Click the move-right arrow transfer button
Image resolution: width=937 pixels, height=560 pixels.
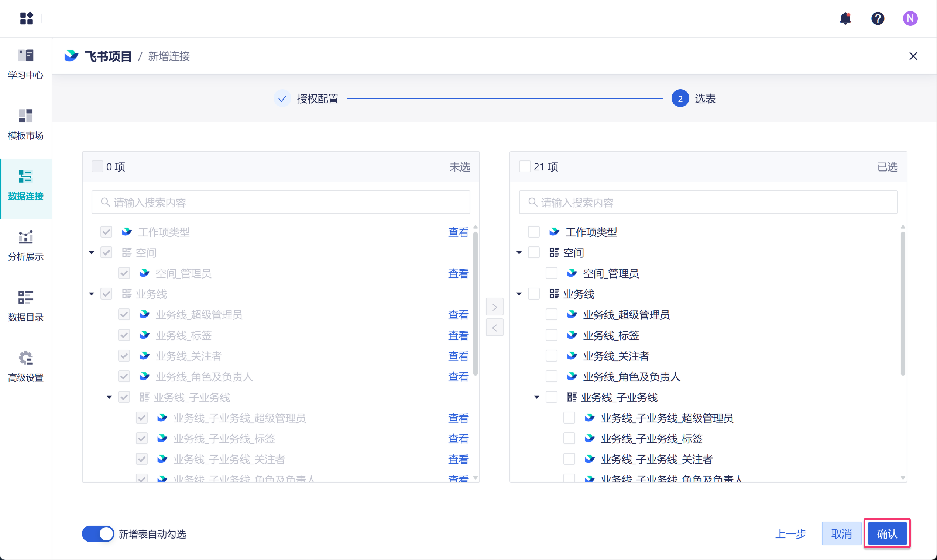tap(494, 307)
